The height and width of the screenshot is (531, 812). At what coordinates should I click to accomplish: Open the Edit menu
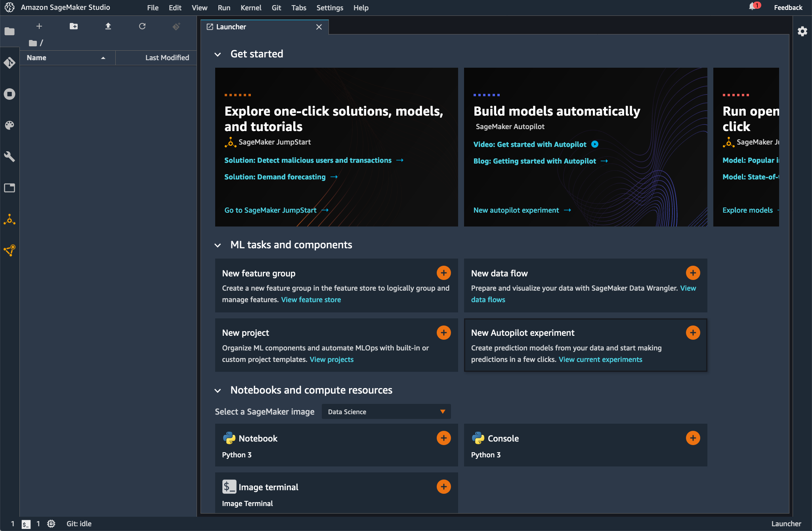coord(175,8)
